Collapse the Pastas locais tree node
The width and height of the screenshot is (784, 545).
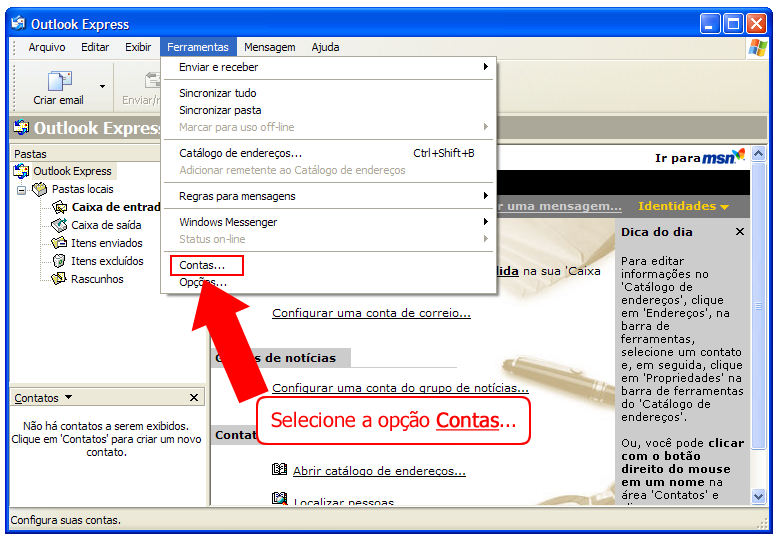[21, 190]
